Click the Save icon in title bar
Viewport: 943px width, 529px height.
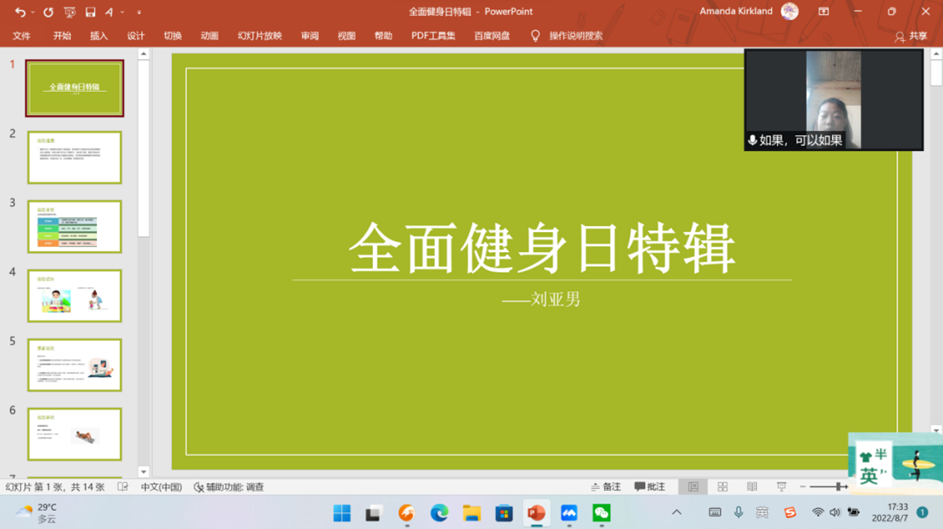[90, 12]
